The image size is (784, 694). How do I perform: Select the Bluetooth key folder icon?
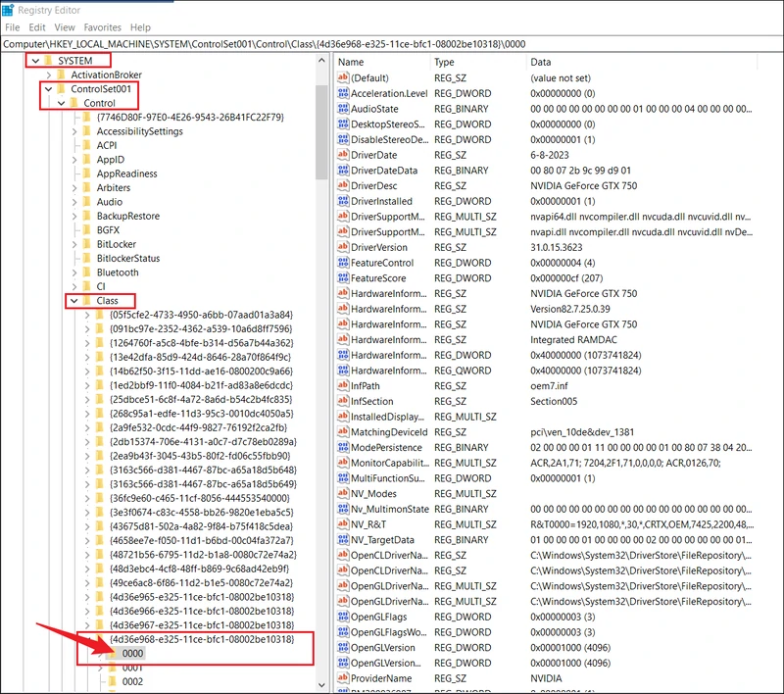tap(86, 273)
